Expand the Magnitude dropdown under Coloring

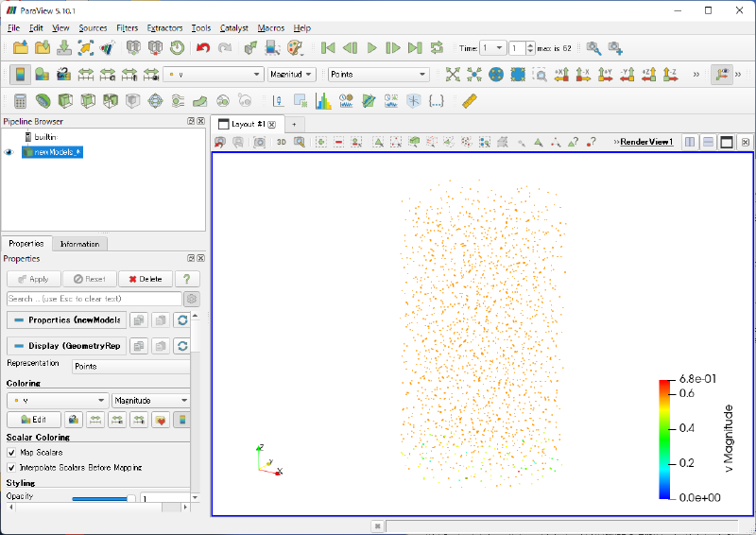150,401
